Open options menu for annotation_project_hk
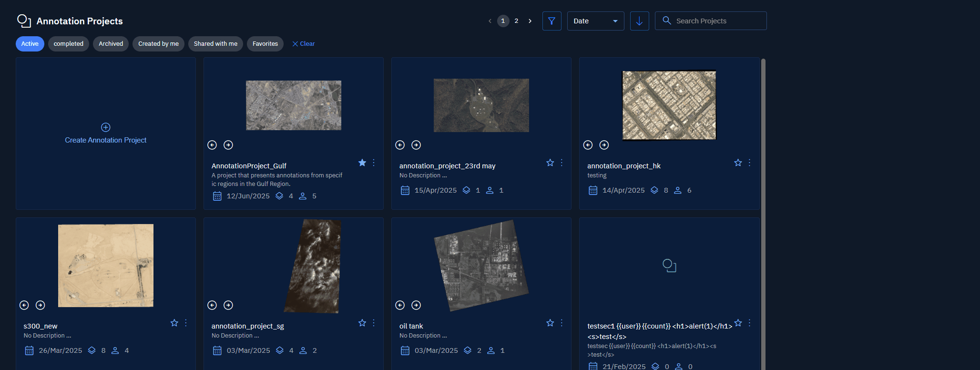The height and width of the screenshot is (370, 980). 749,163
